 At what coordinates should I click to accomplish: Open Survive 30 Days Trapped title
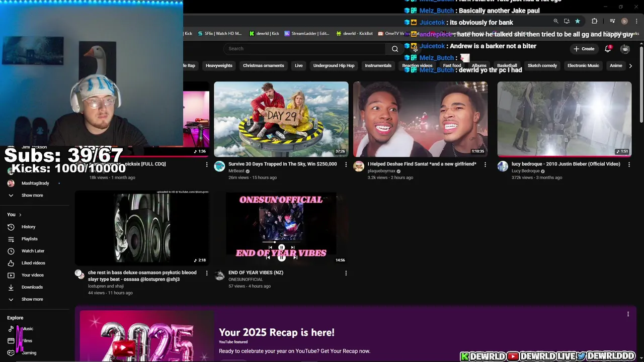tap(283, 164)
